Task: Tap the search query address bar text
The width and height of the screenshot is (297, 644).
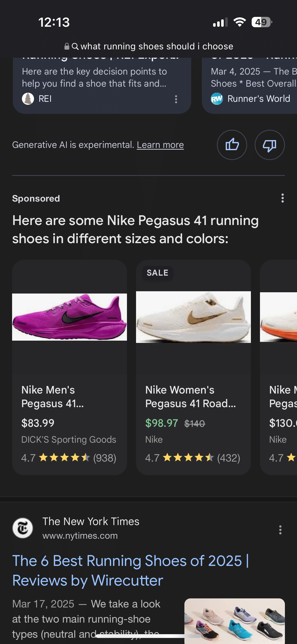Action: [157, 46]
